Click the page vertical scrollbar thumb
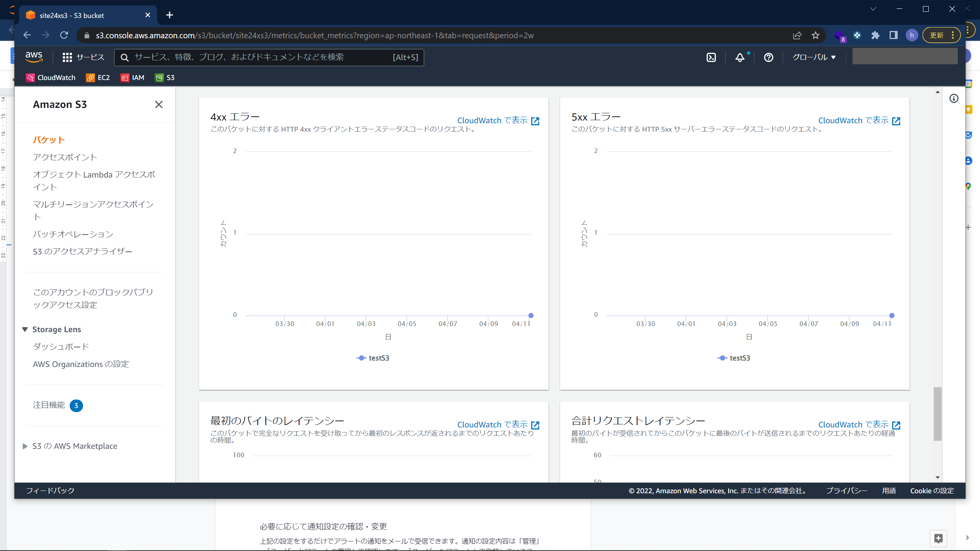980x551 pixels. 938,414
